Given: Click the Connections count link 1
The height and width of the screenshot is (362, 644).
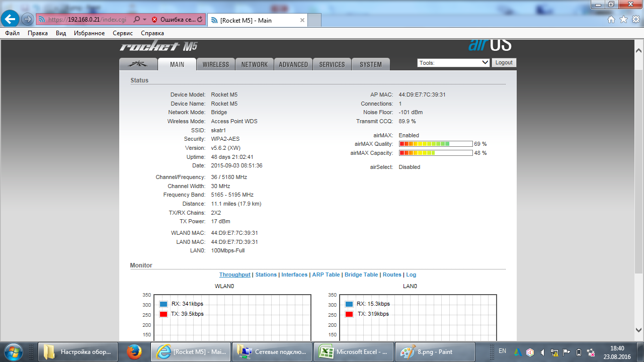Looking at the screenshot, I should [400, 104].
